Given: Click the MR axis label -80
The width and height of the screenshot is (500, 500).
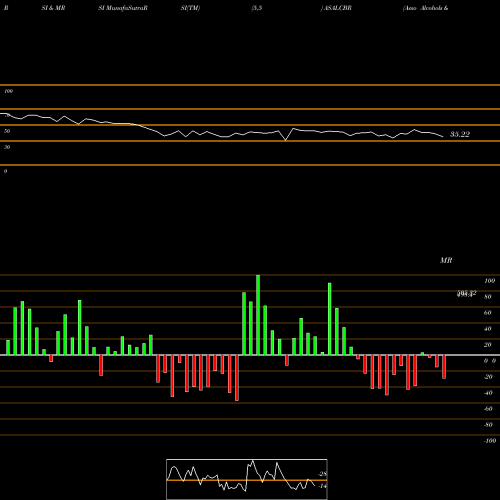Looking at the screenshot, I should point(488,425).
